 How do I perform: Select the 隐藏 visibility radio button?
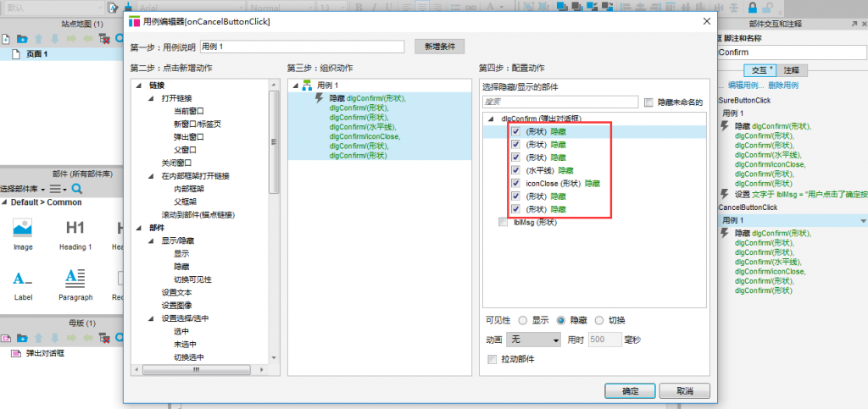tap(561, 321)
